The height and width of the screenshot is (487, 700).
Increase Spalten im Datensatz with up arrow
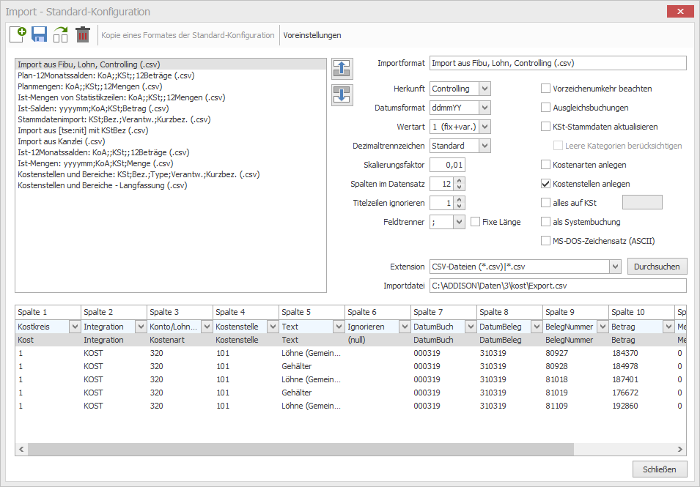point(460,181)
